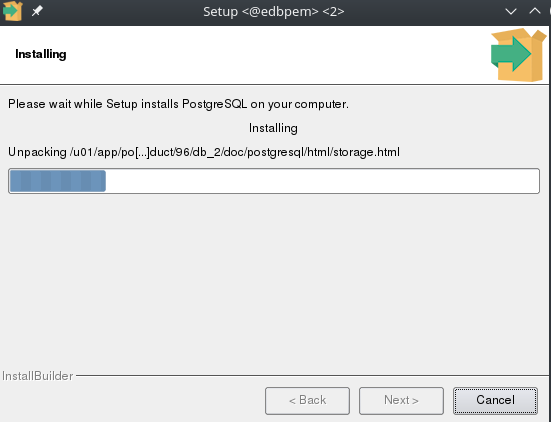Click the word "PostgreSQL" in the wait message
Screen dimensions: 551x422
[215, 104]
